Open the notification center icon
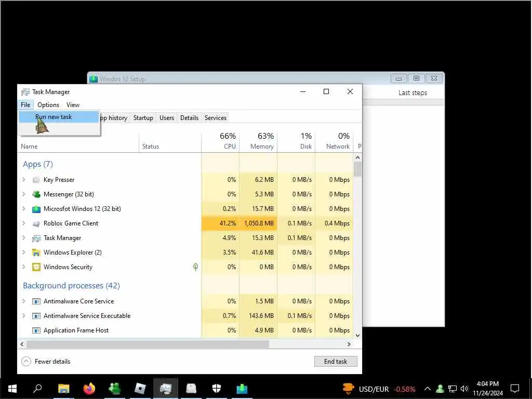The width and height of the screenshot is (532, 399). 515,389
